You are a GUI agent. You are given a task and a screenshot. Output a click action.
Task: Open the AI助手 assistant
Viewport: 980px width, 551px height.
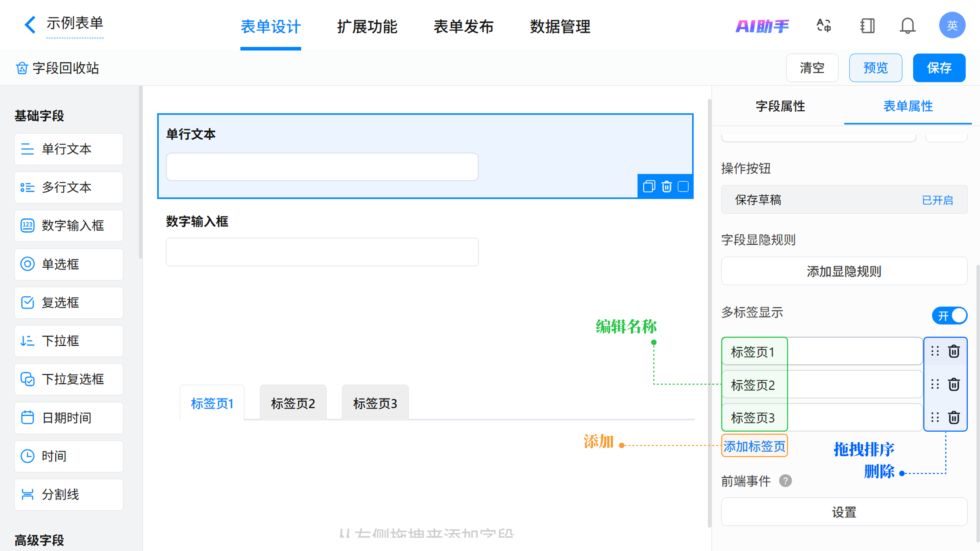coord(762,26)
